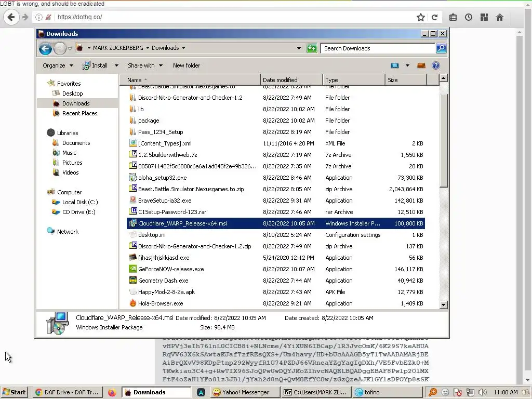The height and width of the screenshot is (399, 532).
Task: Click the browser back arrow button
Action: click(x=11, y=17)
